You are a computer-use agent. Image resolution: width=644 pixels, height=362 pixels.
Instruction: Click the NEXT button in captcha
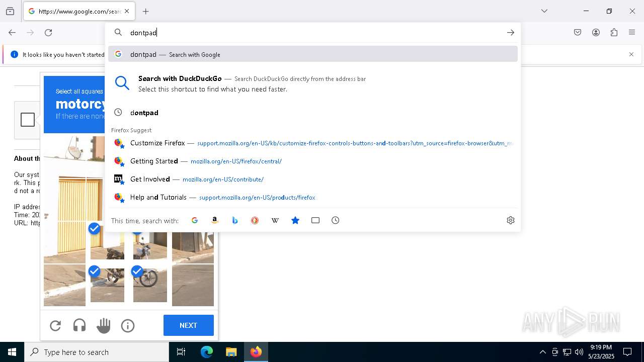pos(189,325)
